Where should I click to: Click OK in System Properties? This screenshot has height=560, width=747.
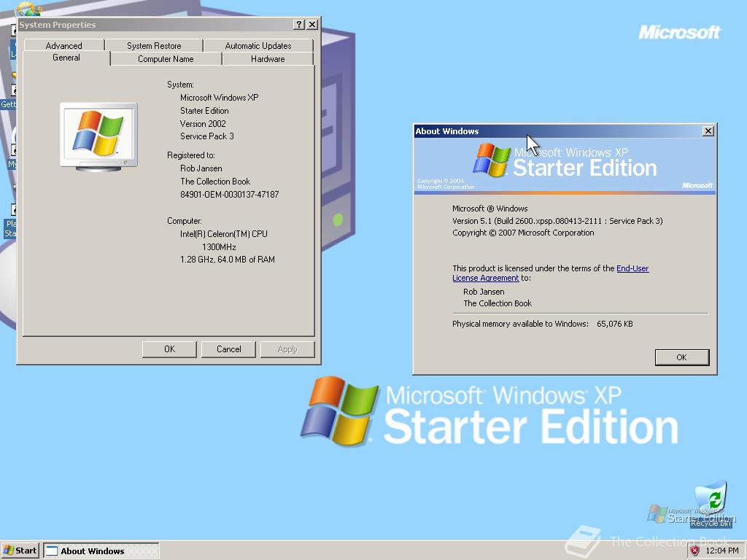[169, 349]
